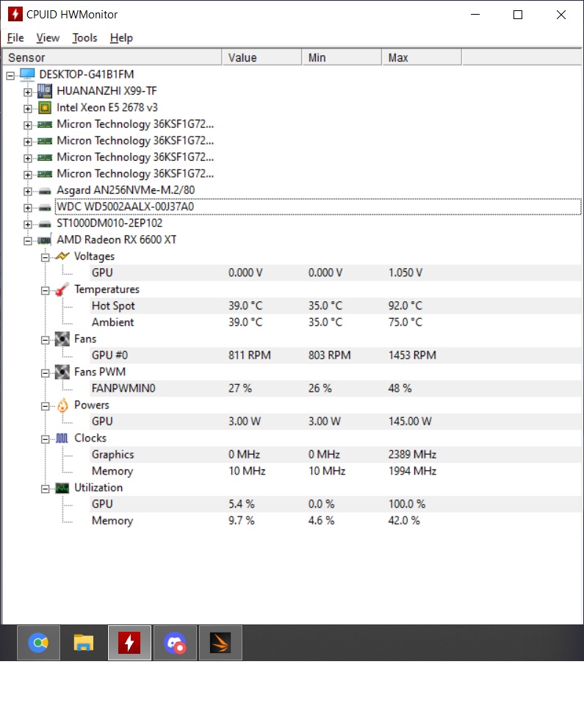Select the Memory clock row
This screenshot has height=728, width=584.
pyautogui.click(x=336, y=471)
